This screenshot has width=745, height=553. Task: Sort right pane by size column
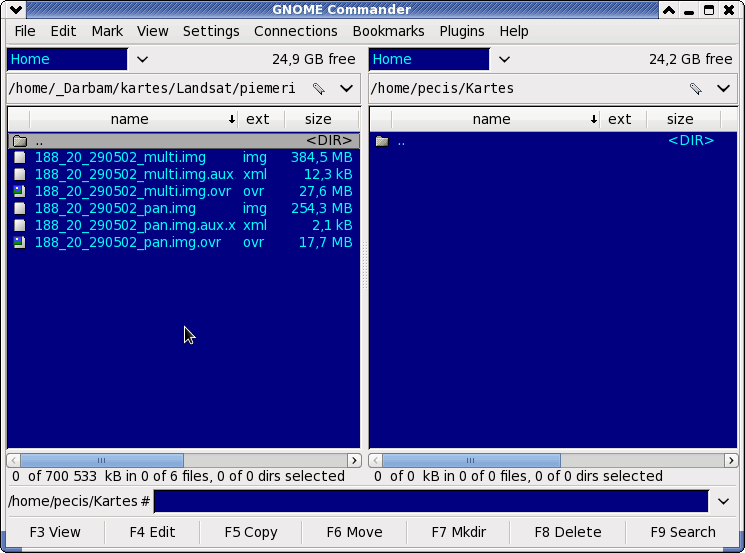[x=683, y=119]
